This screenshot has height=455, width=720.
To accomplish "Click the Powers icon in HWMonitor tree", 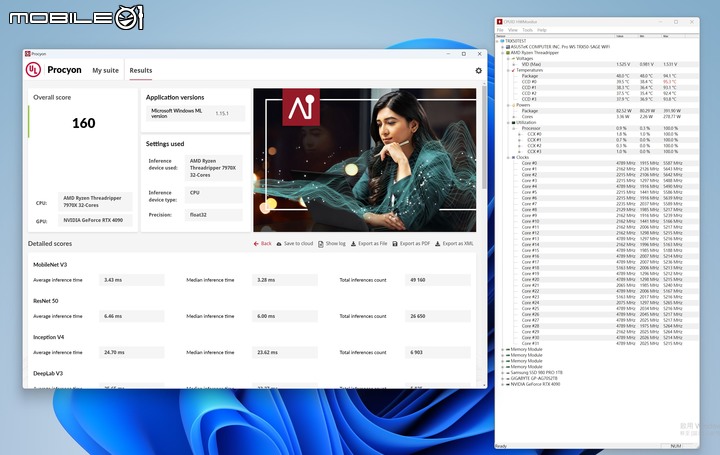I will click(513, 105).
